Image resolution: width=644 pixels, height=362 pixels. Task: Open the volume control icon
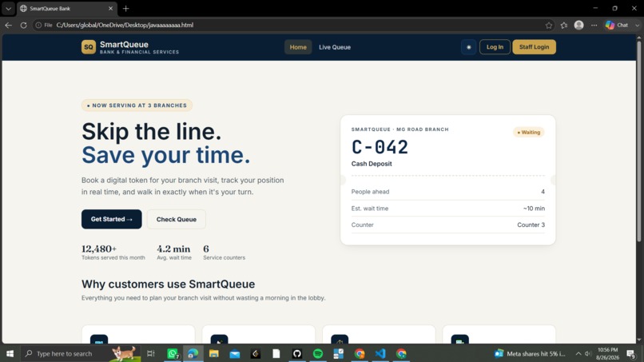(588, 353)
